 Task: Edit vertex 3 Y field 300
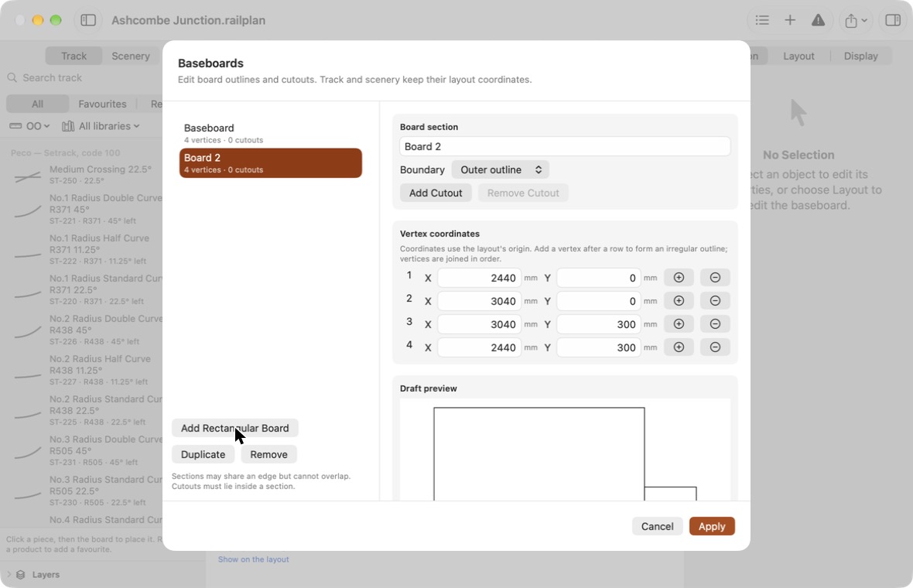click(x=598, y=324)
